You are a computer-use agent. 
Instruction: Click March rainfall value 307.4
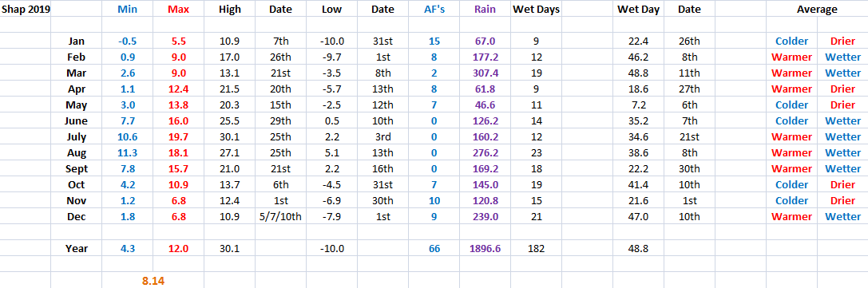[485, 73]
